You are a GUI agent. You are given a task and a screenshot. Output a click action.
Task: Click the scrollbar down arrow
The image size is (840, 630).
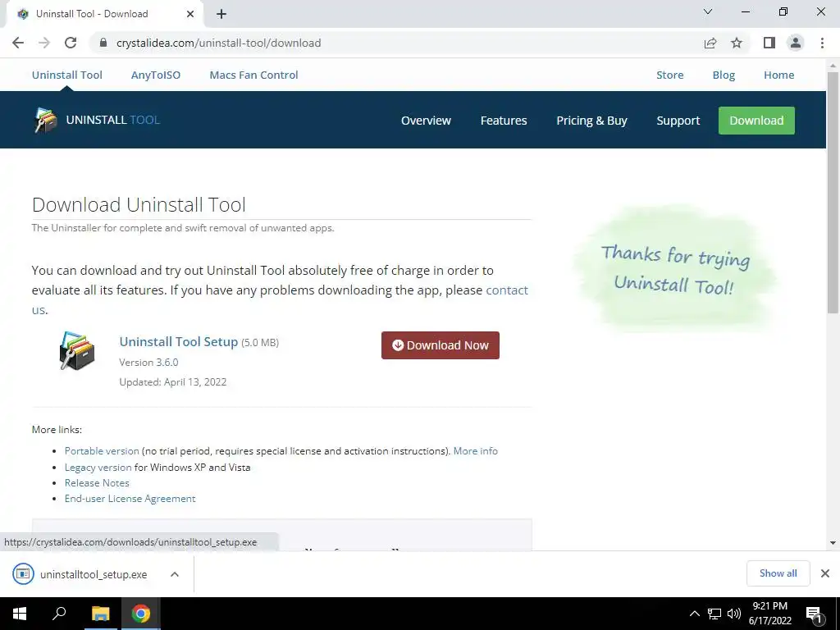[x=833, y=543]
